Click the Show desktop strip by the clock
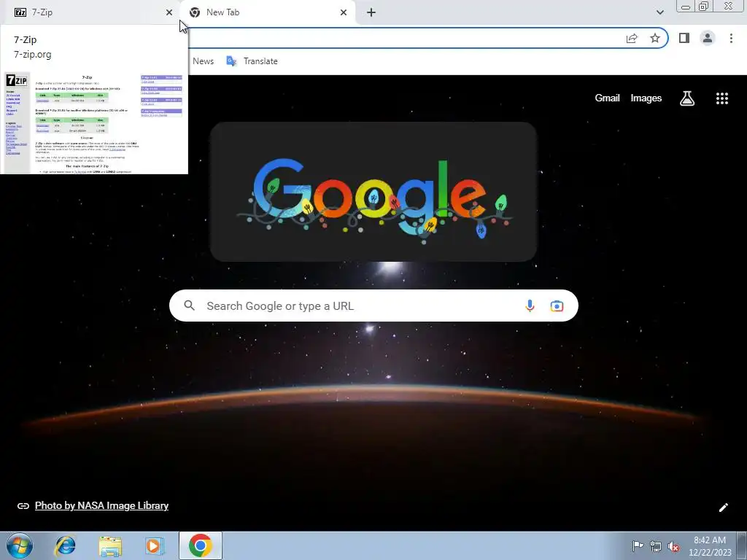This screenshot has height=560, width=747. (x=742, y=545)
